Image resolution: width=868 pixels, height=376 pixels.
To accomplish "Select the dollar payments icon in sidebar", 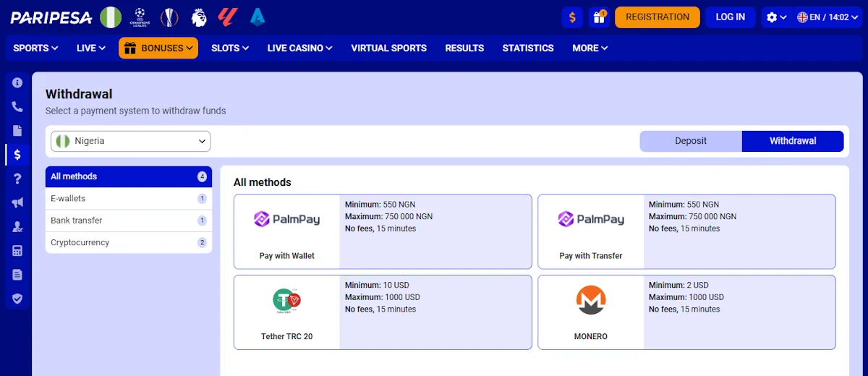I will tap(17, 155).
